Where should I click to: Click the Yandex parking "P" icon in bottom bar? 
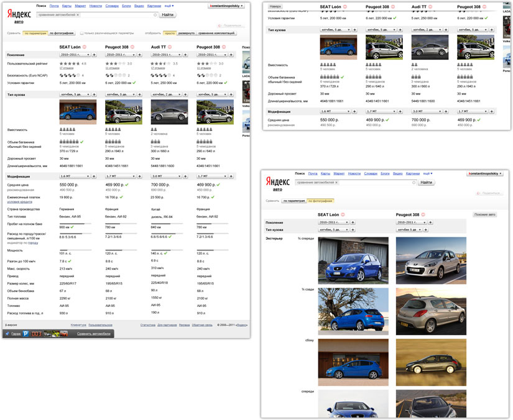coord(25,333)
